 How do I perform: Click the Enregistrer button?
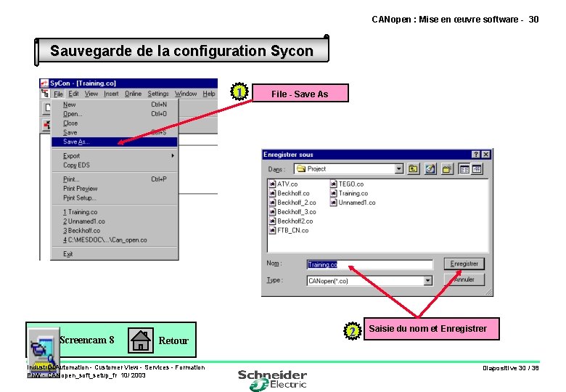click(x=464, y=264)
